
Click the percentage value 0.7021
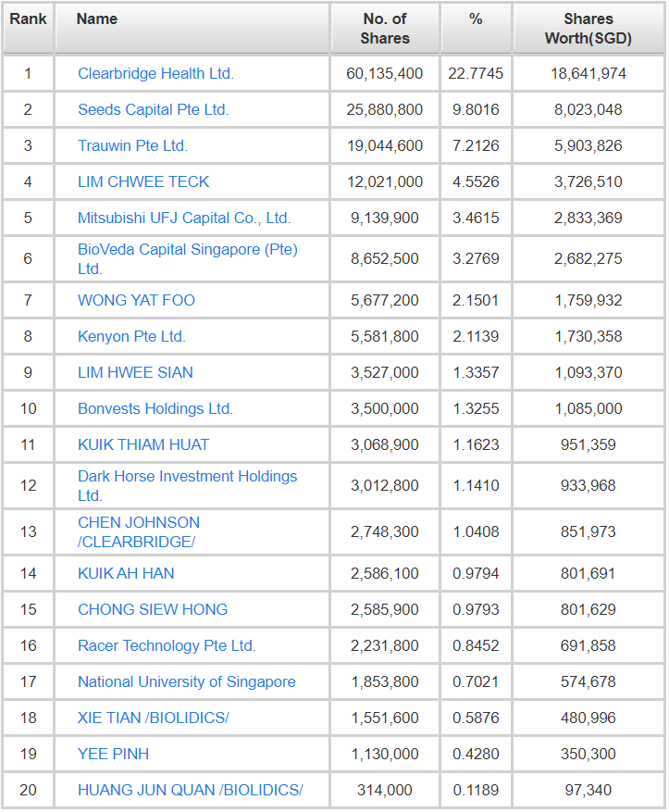pos(476,682)
